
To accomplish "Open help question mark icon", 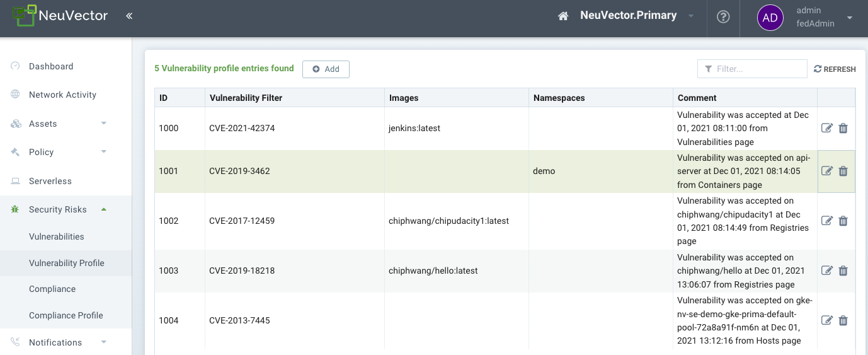I will 723,17.
